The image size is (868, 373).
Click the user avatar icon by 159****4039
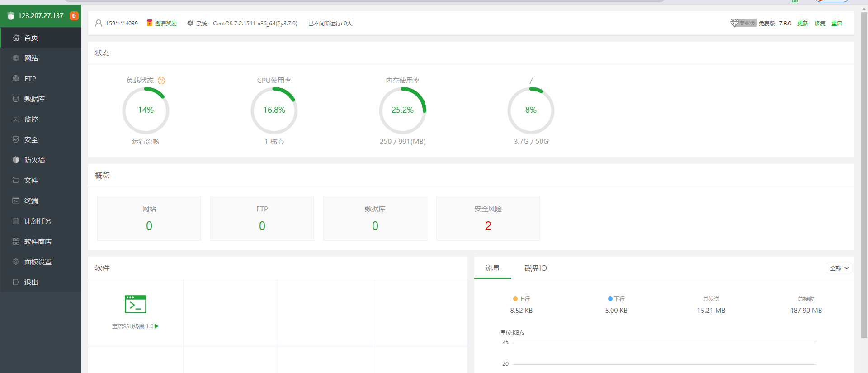(x=99, y=23)
